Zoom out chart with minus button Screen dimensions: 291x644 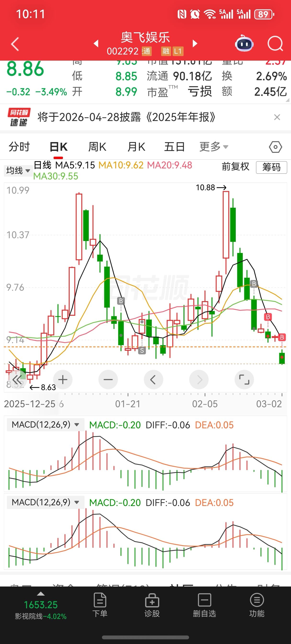coord(108,379)
